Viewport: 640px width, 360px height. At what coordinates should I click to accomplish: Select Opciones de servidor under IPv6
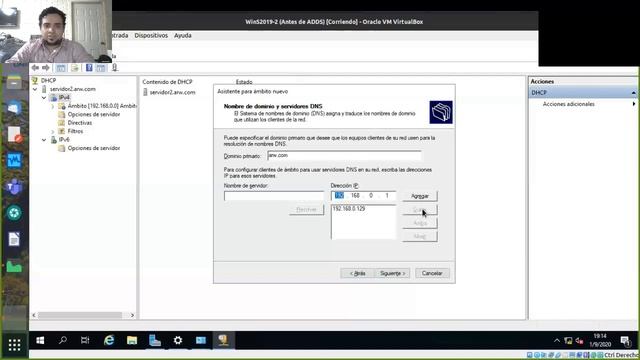tap(94, 148)
